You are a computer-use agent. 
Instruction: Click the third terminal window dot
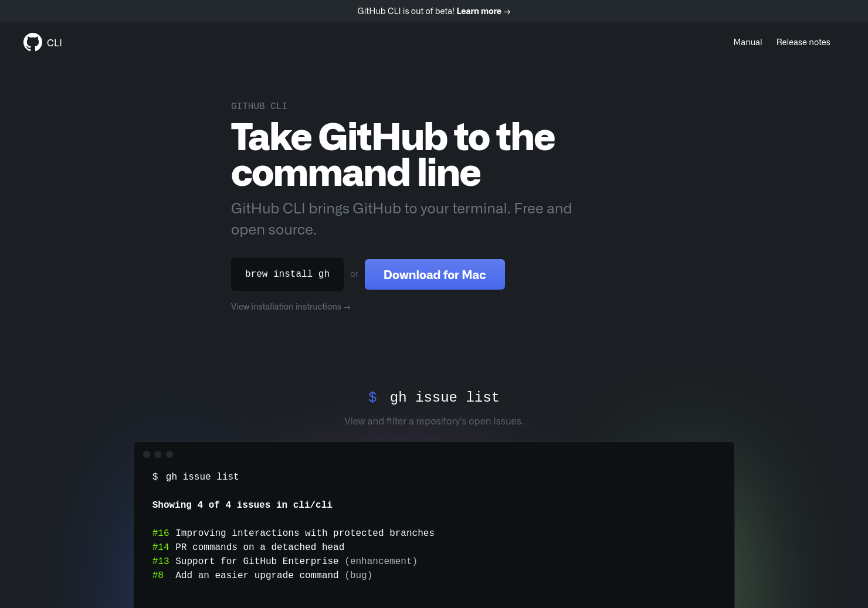click(169, 454)
